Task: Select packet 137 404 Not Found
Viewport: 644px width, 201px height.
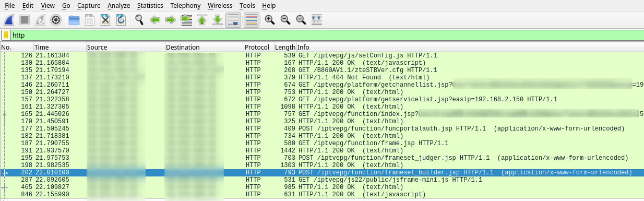Action: point(322,77)
